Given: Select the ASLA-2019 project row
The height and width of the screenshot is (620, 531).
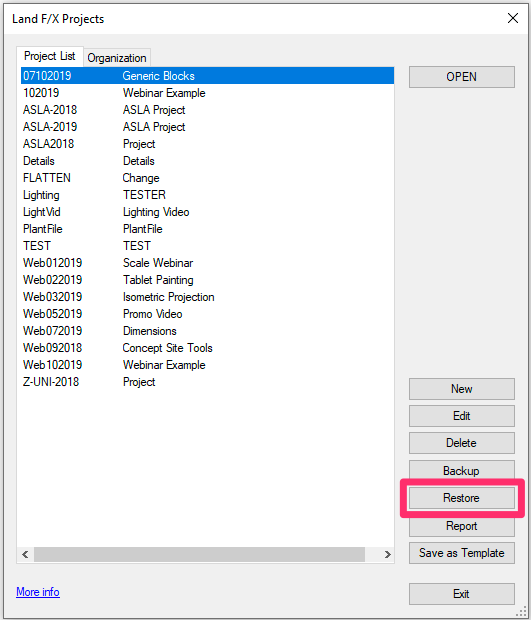Looking at the screenshot, I should click(207, 127).
